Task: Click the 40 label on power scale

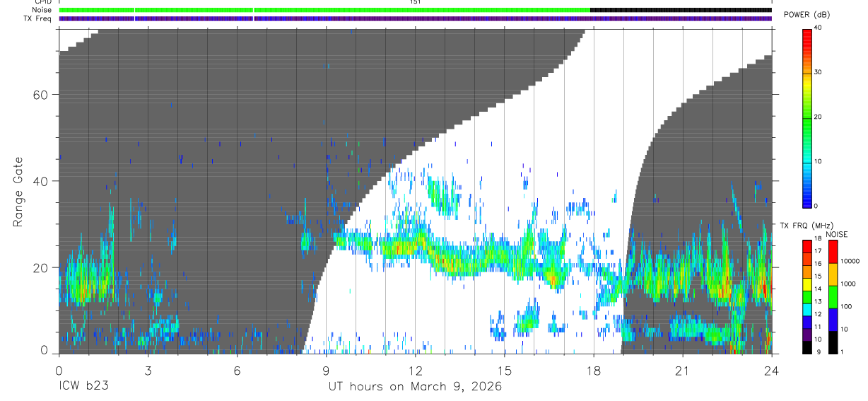Action: point(818,28)
